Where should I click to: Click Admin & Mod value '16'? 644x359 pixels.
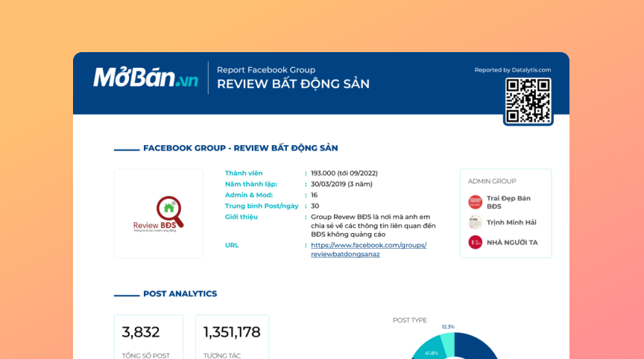pyautogui.click(x=315, y=195)
